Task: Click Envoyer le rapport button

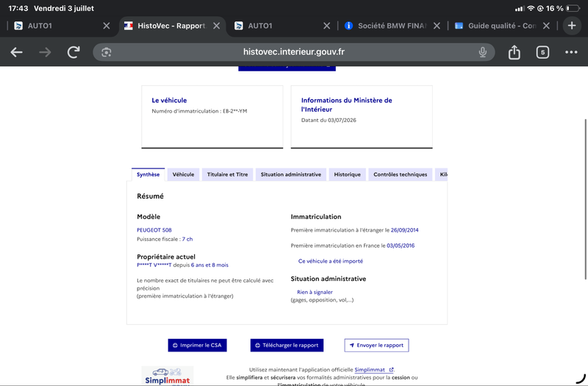Action: pos(376,345)
